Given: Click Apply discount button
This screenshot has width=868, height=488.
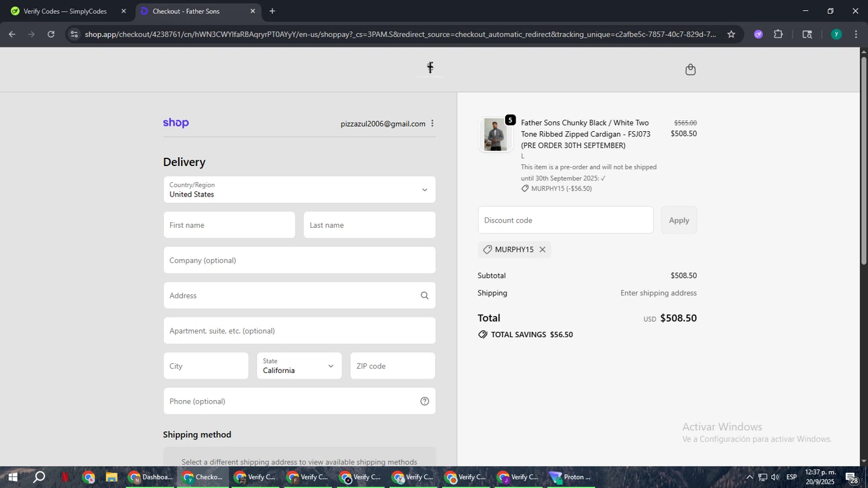Looking at the screenshot, I should point(679,220).
